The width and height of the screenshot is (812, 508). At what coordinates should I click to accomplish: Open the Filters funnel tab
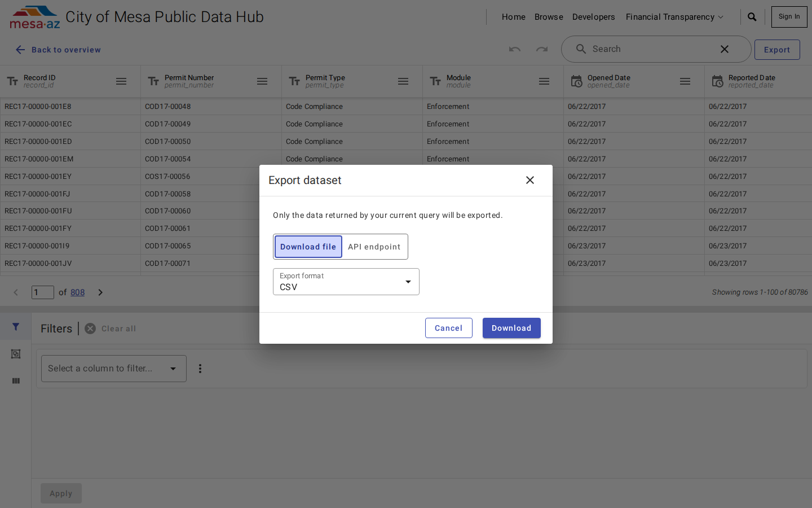16,327
